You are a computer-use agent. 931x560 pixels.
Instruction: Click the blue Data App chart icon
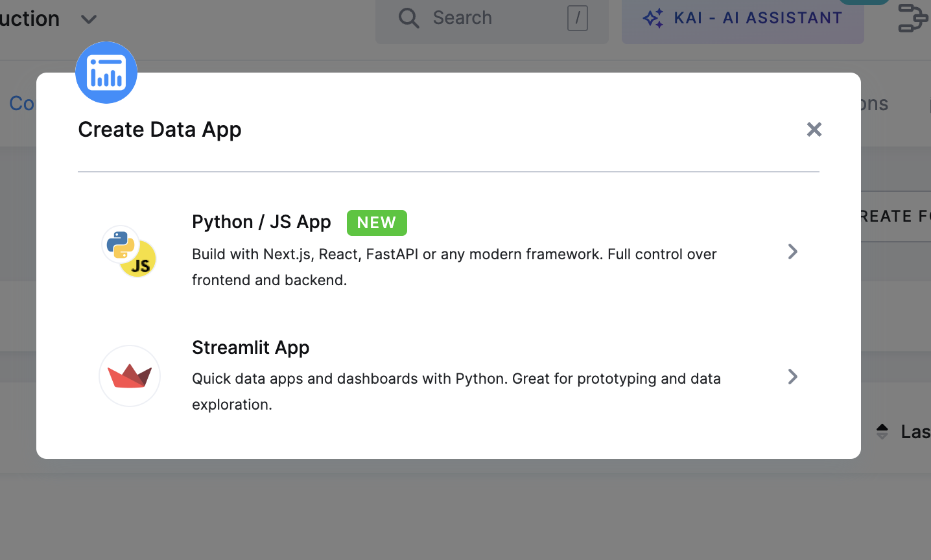(x=106, y=73)
